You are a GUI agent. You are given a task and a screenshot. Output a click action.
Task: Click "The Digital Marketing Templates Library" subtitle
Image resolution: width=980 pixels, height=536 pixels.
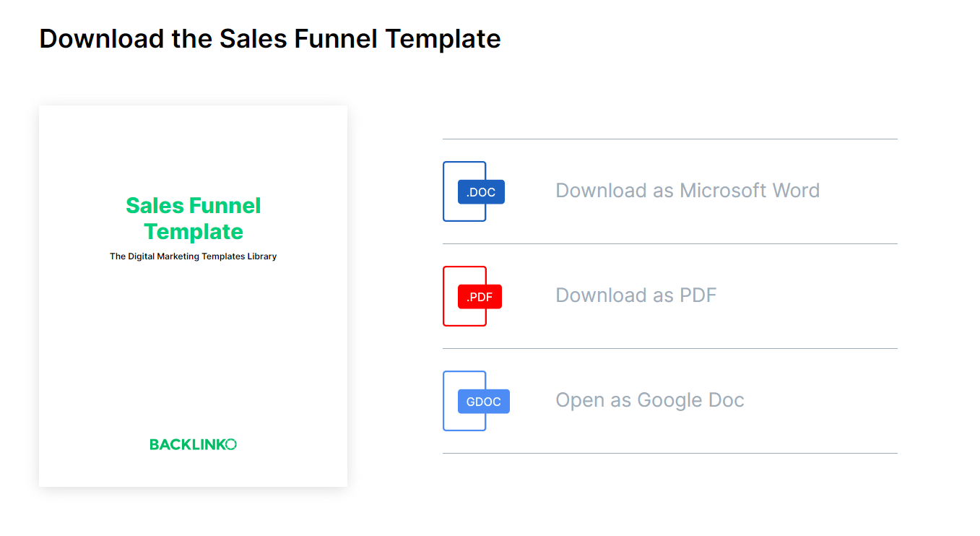point(193,256)
